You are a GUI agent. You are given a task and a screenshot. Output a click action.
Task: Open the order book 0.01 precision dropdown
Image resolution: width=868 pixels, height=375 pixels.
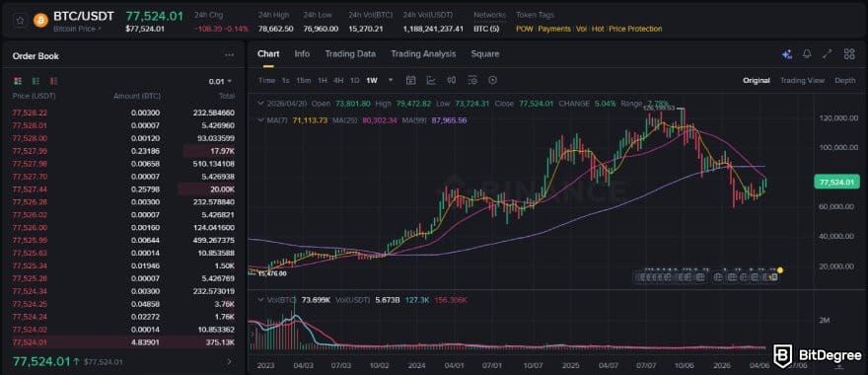tap(220, 82)
